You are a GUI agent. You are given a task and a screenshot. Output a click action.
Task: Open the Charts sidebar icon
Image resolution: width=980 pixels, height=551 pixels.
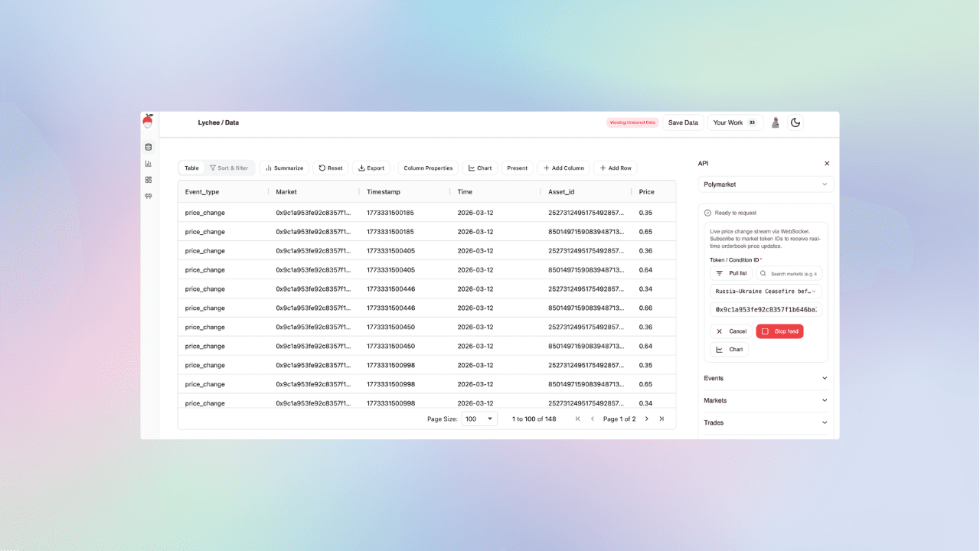point(148,163)
